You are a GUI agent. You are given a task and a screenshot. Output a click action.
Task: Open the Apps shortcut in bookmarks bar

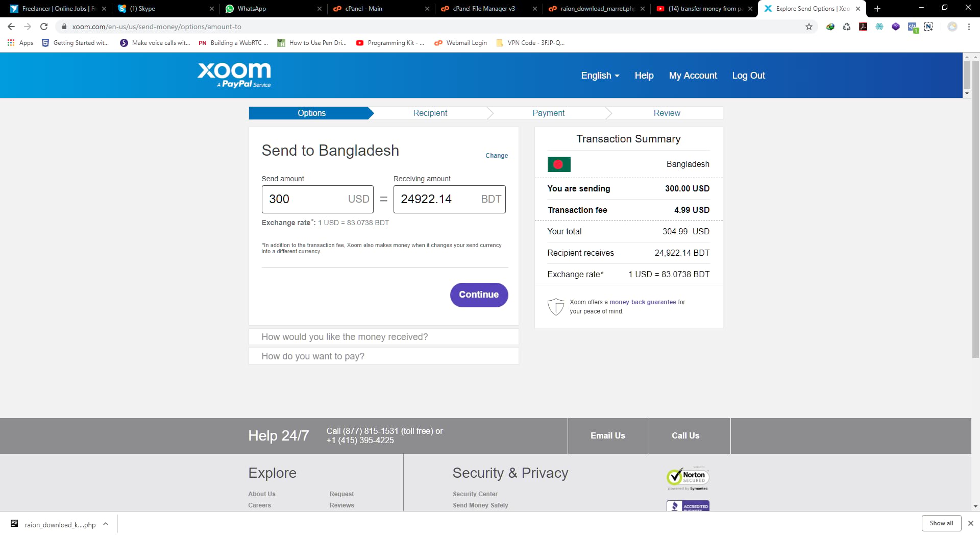click(x=20, y=43)
